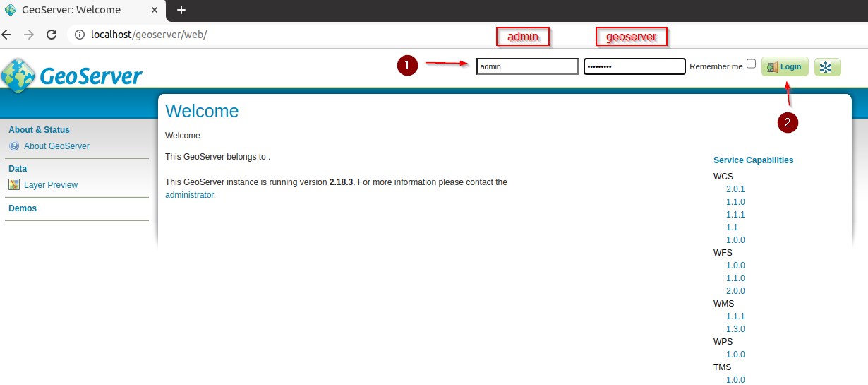Enable the Remember me checkbox
Image resolution: width=868 pixels, height=385 pixels.
tap(751, 63)
